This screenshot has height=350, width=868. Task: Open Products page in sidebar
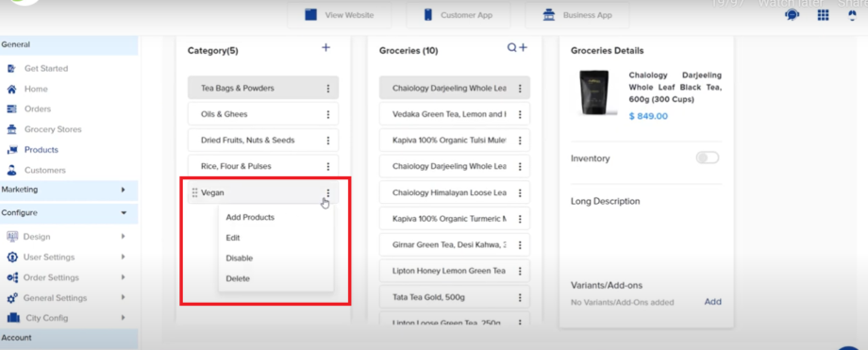point(41,150)
